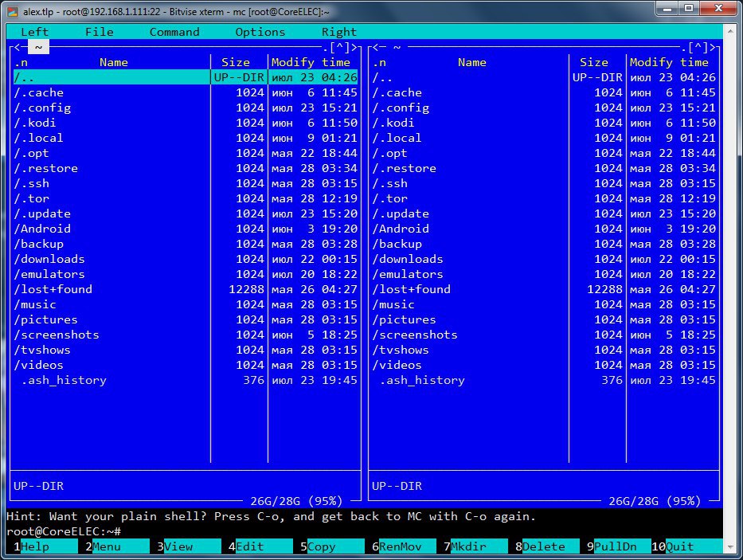Select /pictures in right panel

click(x=544, y=319)
